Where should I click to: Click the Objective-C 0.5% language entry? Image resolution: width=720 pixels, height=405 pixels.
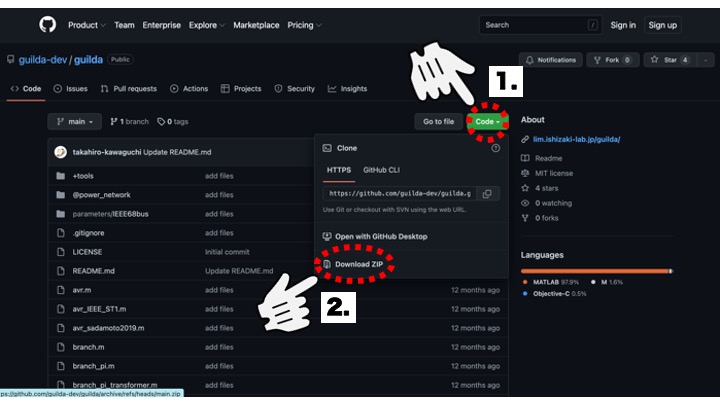pyautogui.click(x=555, y=294)
